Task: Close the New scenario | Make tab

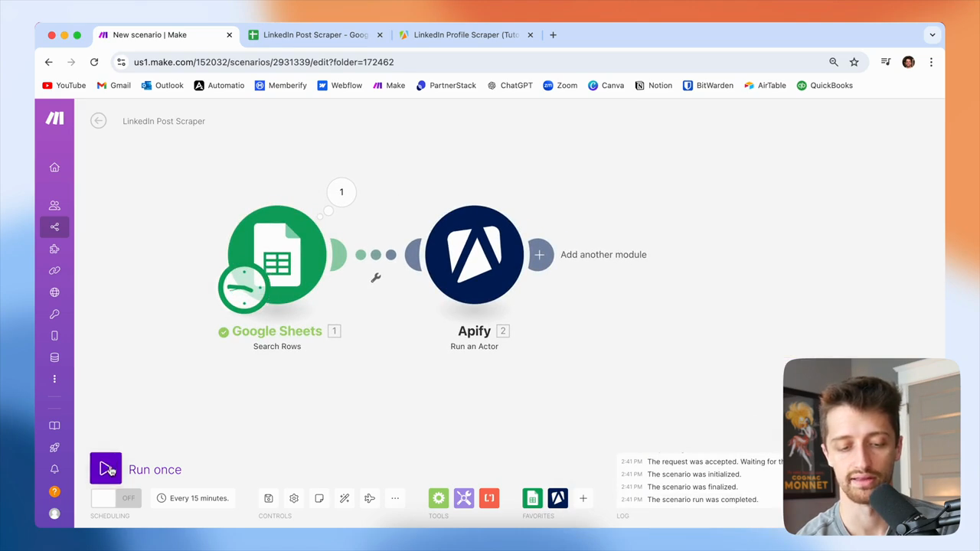Action: coord(229,34)
